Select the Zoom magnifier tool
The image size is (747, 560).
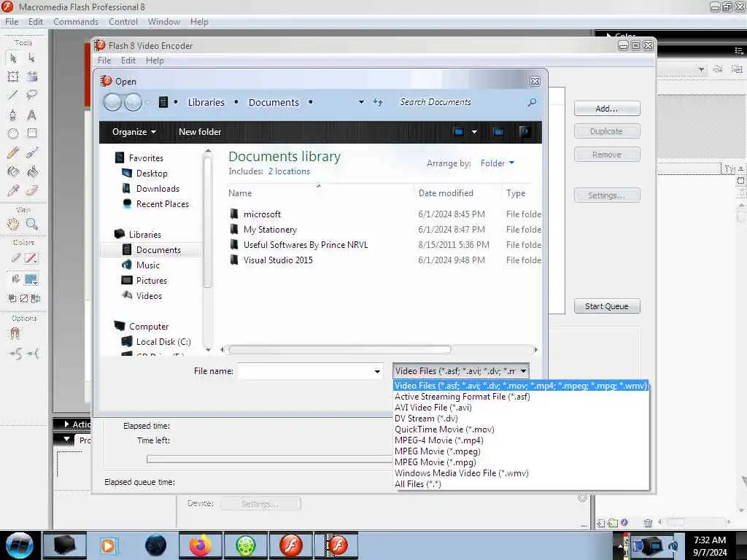click(32, 223)
